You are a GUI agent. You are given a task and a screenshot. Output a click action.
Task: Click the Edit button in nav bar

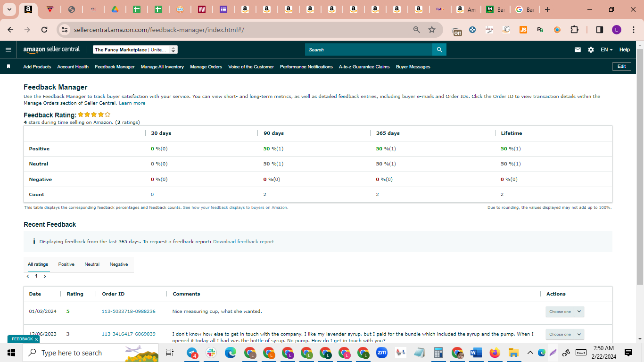click(x=621, y=66)
